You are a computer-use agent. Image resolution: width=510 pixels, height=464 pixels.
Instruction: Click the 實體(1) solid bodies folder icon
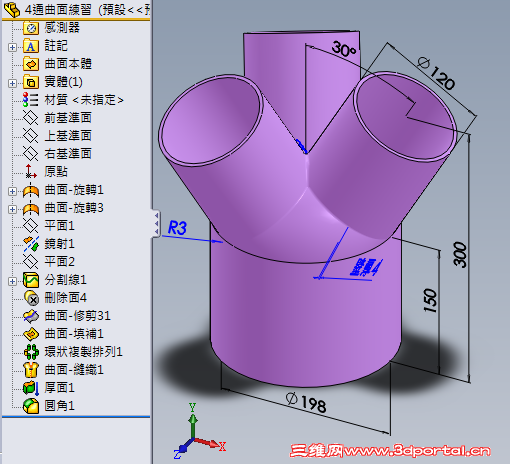(x=31, y=82)
